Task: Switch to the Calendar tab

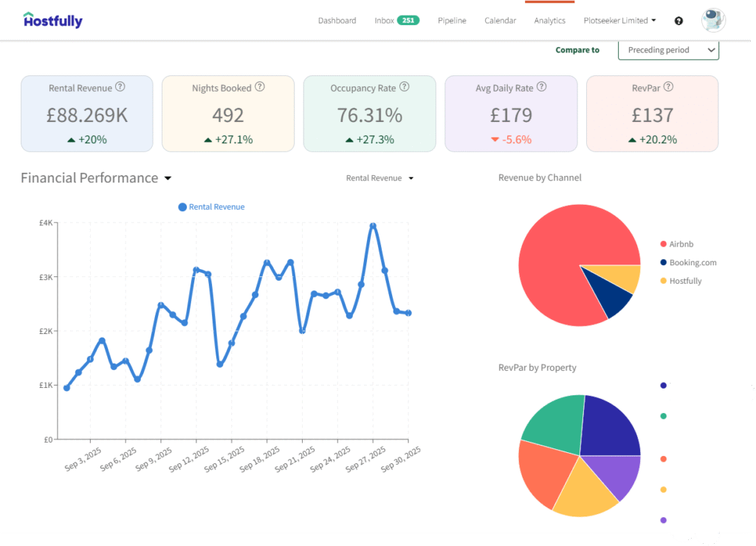Action: (x=500, y=21)
